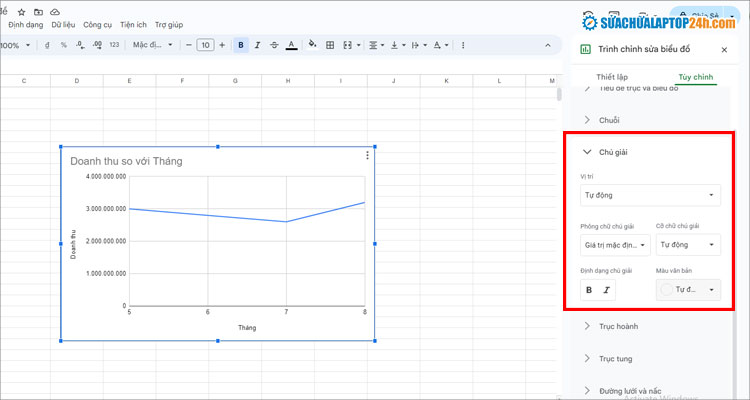Click the font size input field showing 10
The height and width of the screenshot is (400, 750).
pyautogui.click(x=205, y=45)
